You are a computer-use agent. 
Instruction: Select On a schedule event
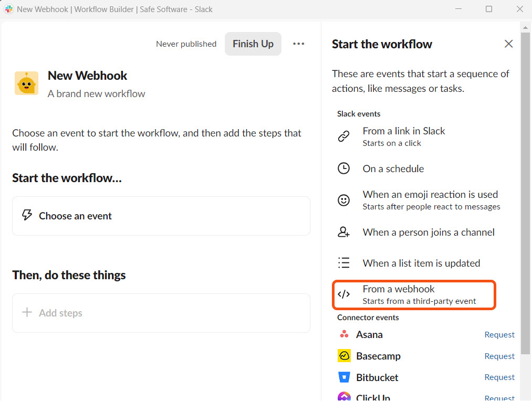click(x=414, y=168)
